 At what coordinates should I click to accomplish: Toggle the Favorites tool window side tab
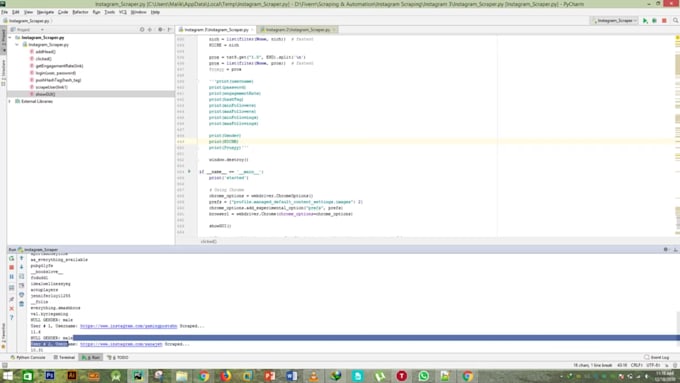click(3, 336)
